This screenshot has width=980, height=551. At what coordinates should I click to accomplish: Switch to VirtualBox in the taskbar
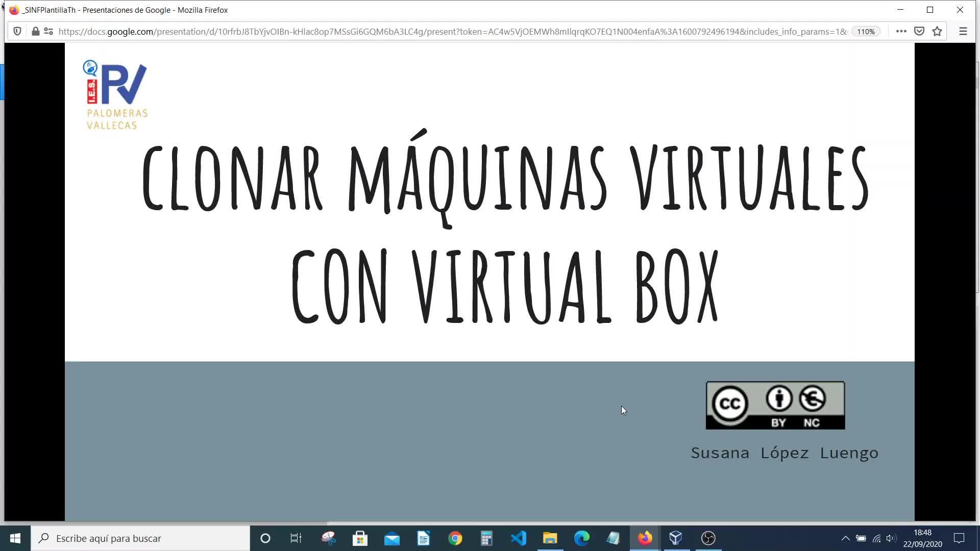click(676, 538)
